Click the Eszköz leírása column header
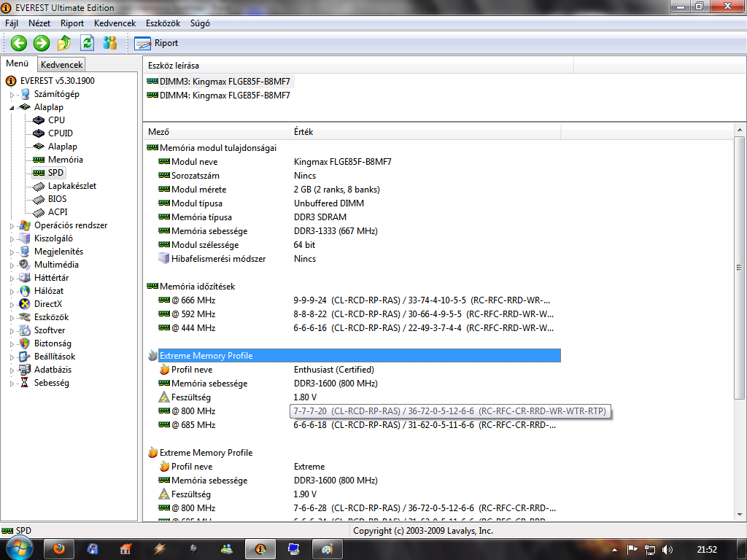Screen dimensions: 747x560 pos(358,66)
